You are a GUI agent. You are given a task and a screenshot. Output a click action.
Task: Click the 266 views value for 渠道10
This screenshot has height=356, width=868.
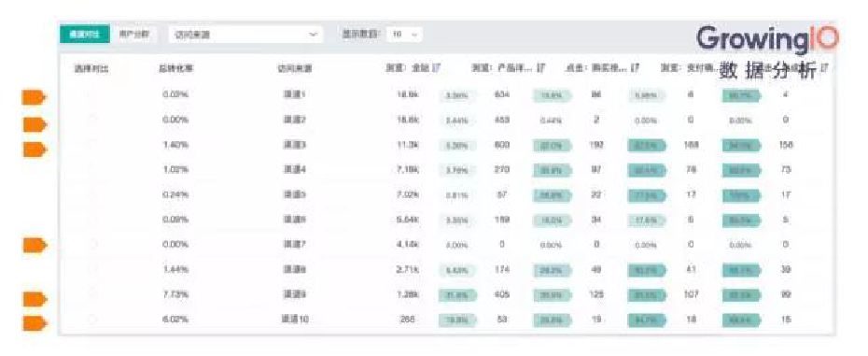click(x=408, y=320)
